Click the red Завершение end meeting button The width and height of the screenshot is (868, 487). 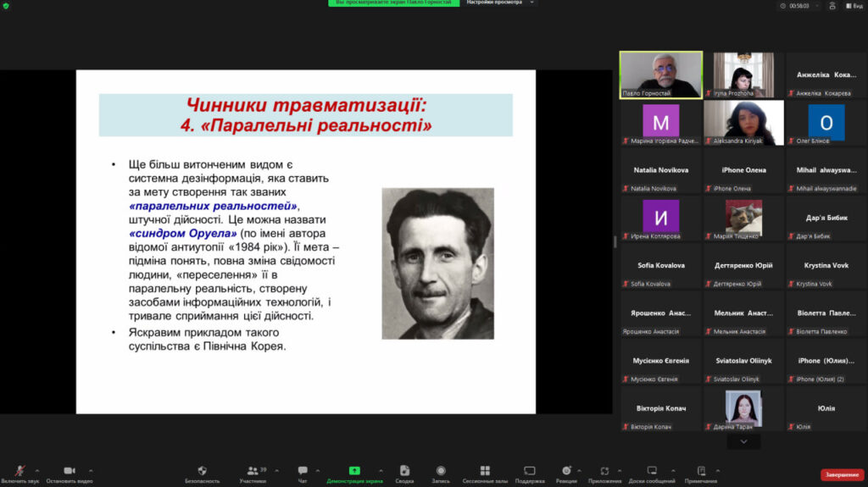[x=842, y=474]
